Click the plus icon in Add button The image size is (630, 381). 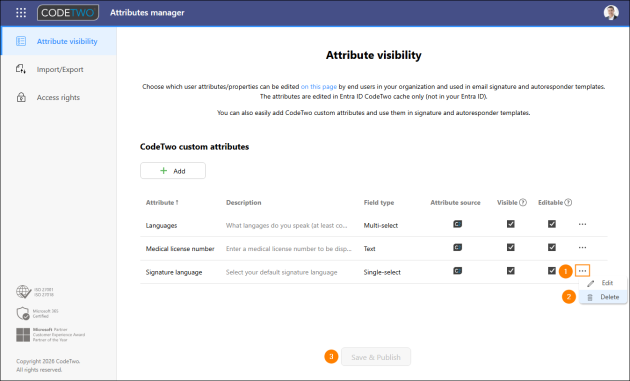pos(164,171)
